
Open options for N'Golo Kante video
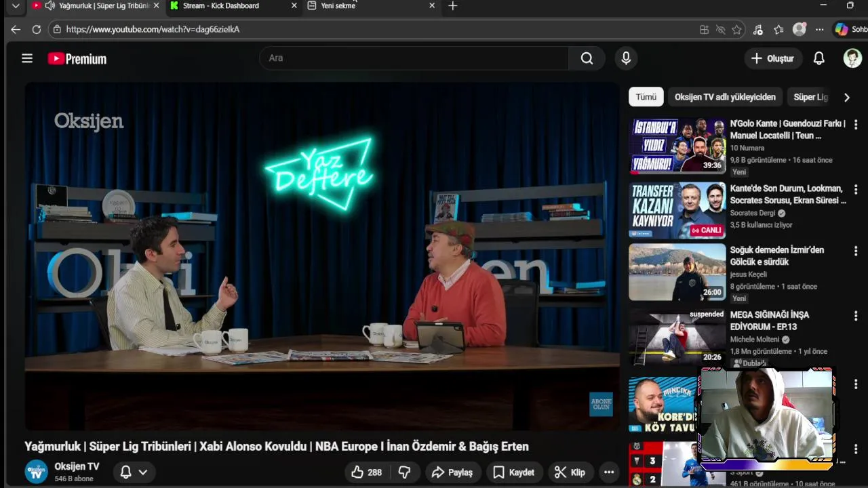(856, 125)
